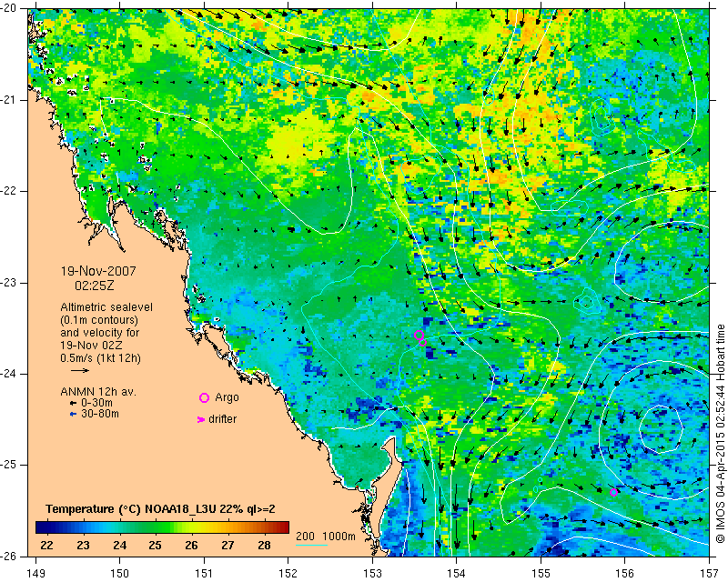Click the Argo float marker near 155.9E 25.3S

pos(613,492)
